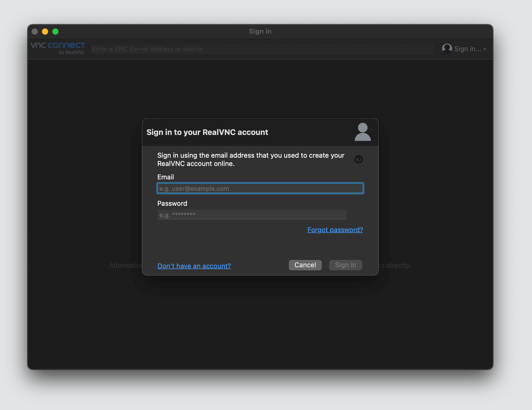Click the VNC Server address search bar
Viewport: 532px width, 410px height.
(262, 49)
